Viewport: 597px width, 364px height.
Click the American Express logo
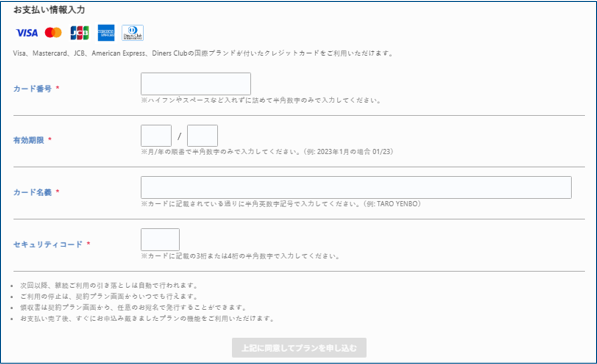pyautogui.click(x=106, y=33)
